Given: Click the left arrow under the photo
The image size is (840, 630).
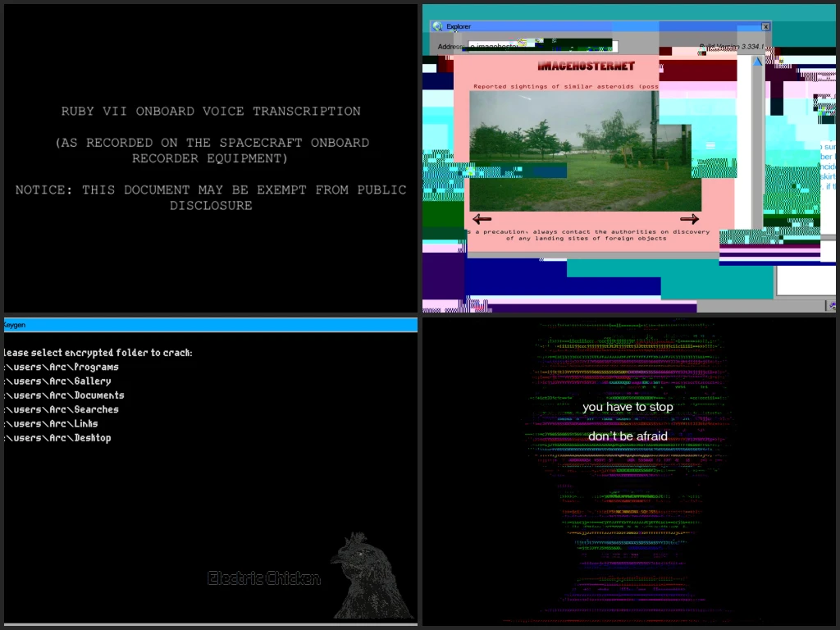Looking at the screenshot, I should pyautogui.click(x=482, y=219).
